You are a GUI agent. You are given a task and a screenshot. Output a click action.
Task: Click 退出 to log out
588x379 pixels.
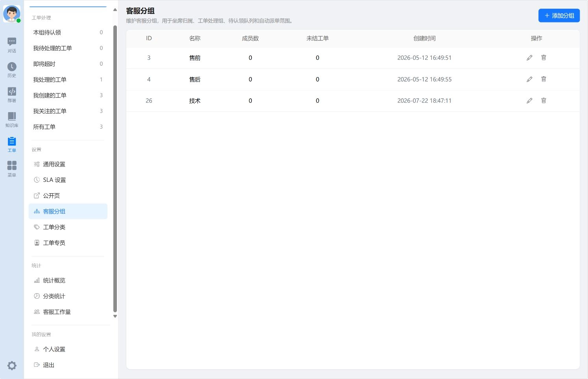(x=68, y=365)
